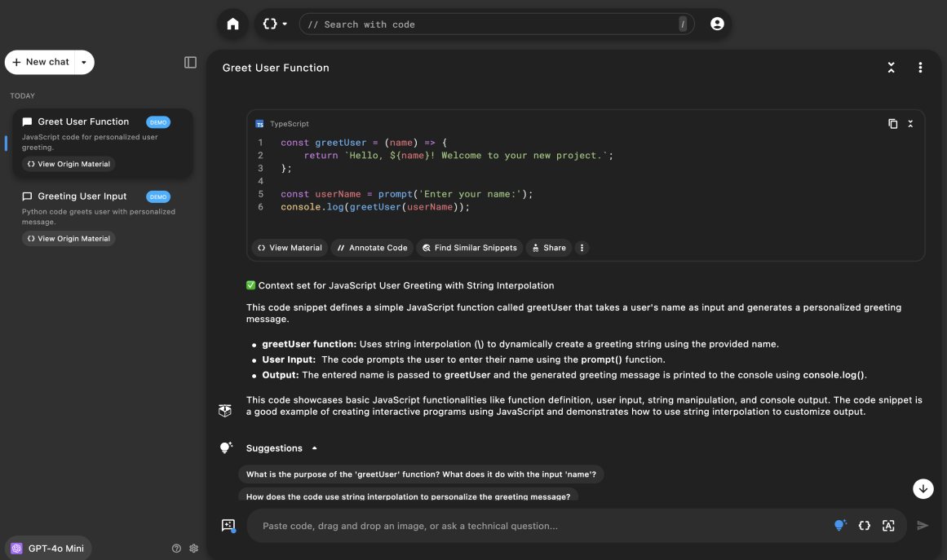947x560 pixels.
Task: Click the help question mark icon
Action: point(176,549)
